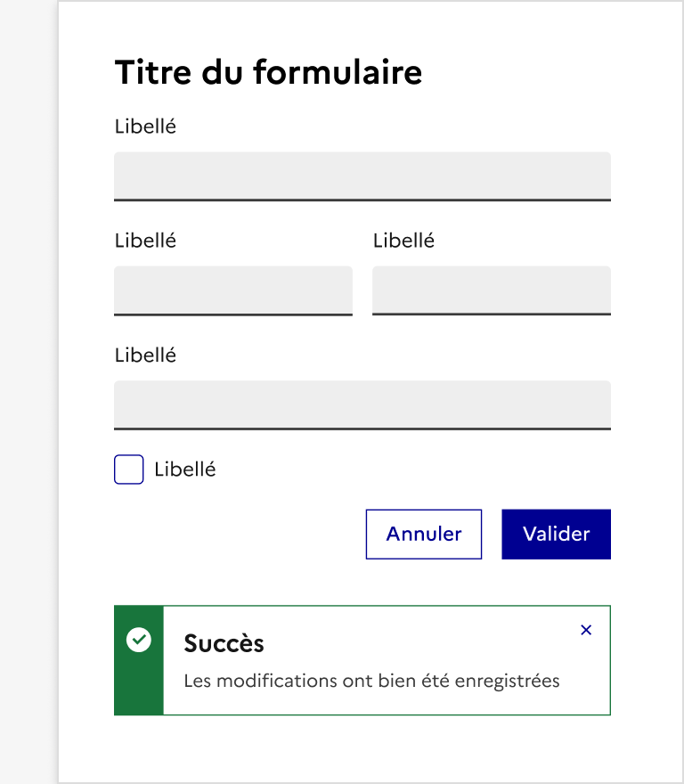Click the Libellé text beside the checkbox
Screen dimensions: 684x784
coord(185,470)
